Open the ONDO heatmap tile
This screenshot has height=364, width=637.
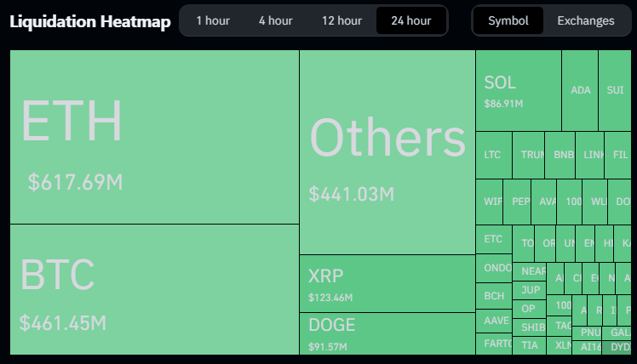[x=493, y=269]
